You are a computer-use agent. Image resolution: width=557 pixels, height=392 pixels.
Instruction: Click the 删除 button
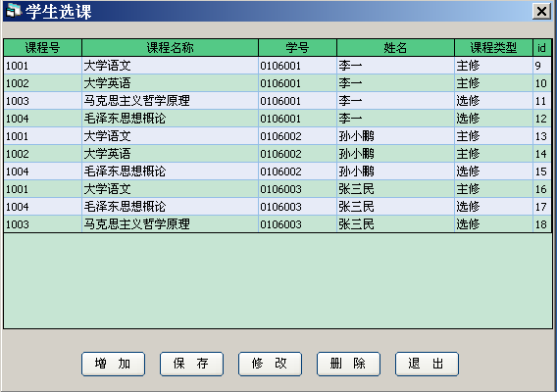[x=348, y=364]
